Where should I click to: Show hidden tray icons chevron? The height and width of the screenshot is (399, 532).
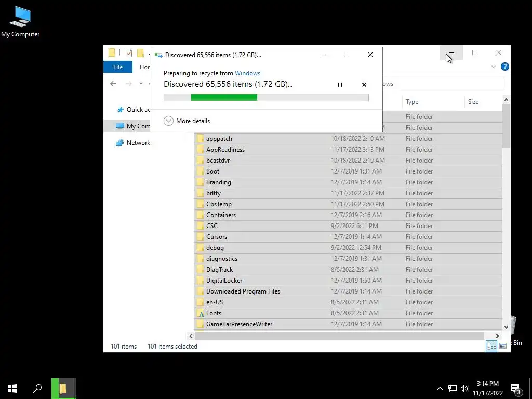440,389
